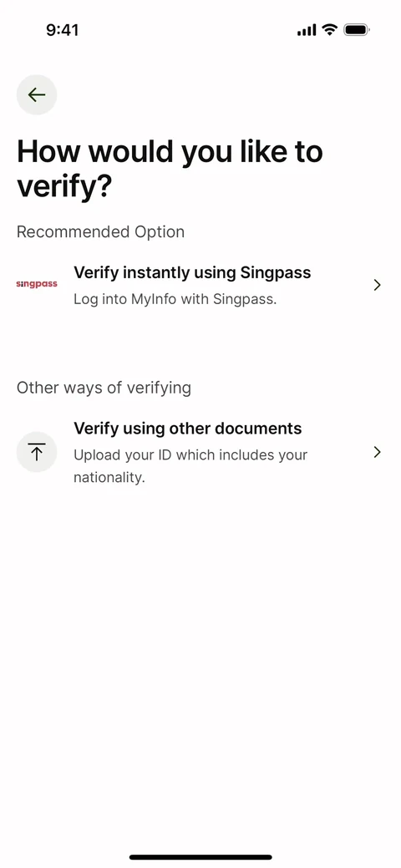Open Singpass option via its chevron

click(x=377, y=285)
